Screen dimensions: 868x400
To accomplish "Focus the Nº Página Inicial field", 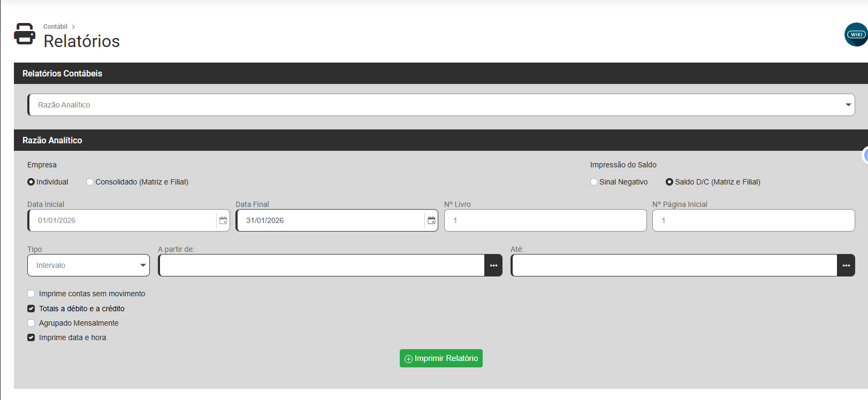I will pyautogui.click(x=753, y=220).
